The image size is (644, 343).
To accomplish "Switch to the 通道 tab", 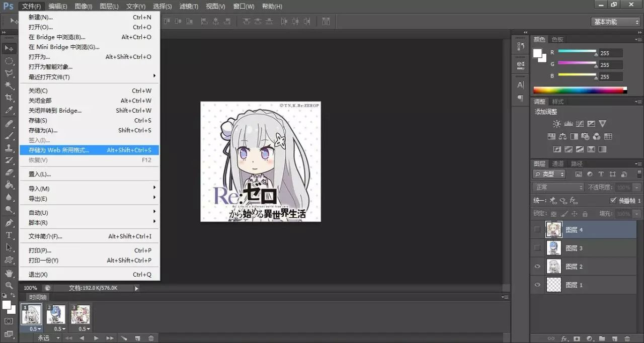I will click(558, 163).
